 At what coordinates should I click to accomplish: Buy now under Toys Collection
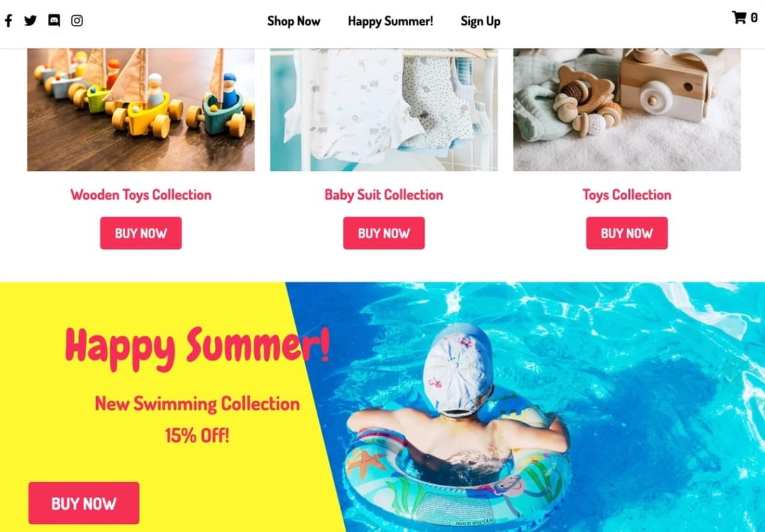627,233
